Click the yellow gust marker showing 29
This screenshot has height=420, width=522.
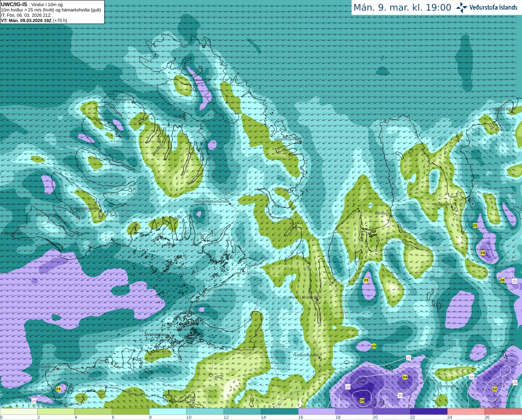58,389
